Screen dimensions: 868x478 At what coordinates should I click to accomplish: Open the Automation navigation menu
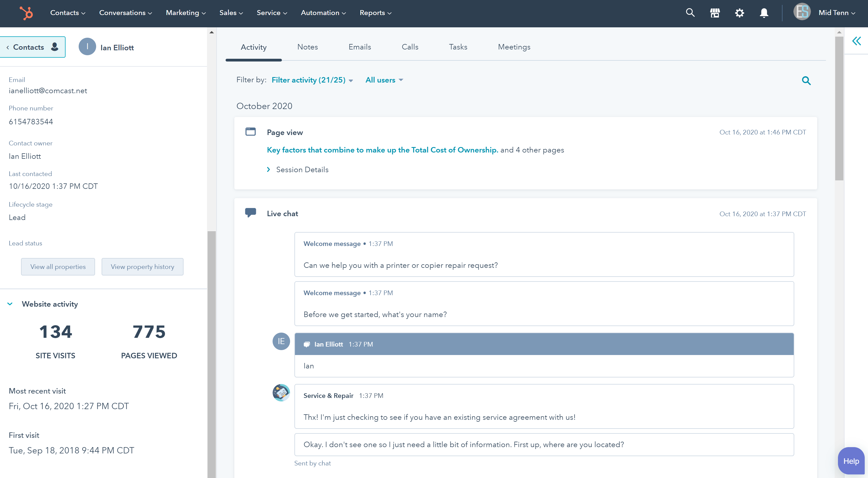(323, 13)
